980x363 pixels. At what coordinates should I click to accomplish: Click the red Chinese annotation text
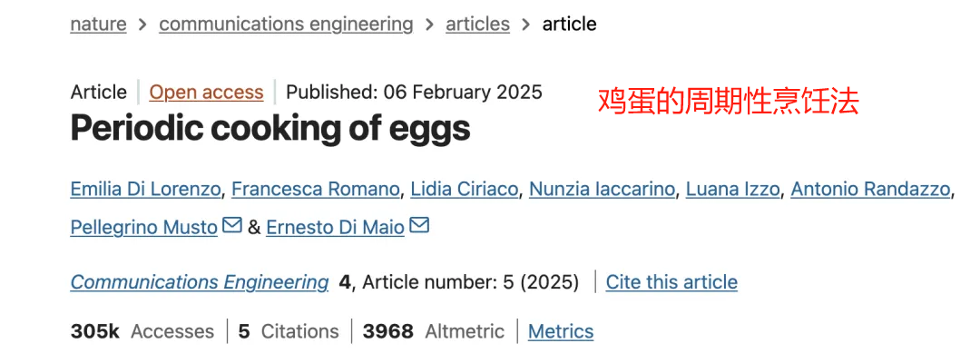(x=729, y=102)
